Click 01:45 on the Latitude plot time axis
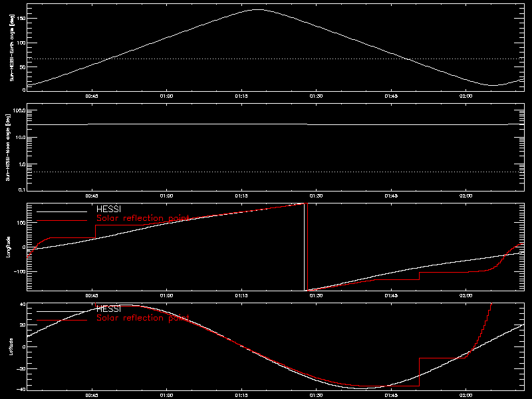The image size is (532, 399). 391,396
